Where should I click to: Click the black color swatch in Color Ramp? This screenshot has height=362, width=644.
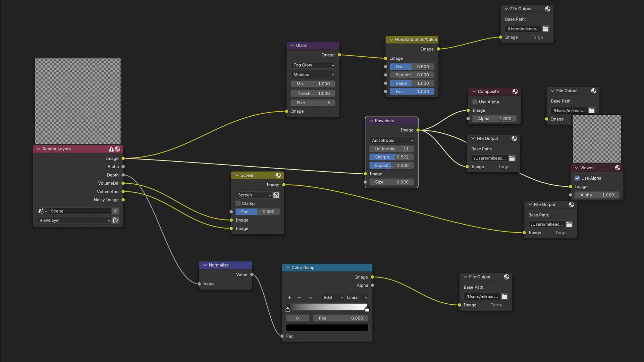click(x=327, y=328)
